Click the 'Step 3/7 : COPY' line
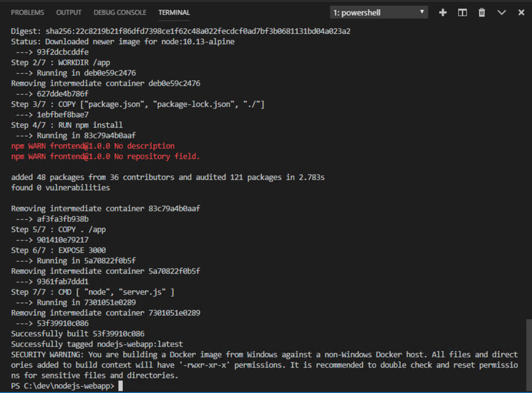The image size is (532, 393). pos(137,104)
